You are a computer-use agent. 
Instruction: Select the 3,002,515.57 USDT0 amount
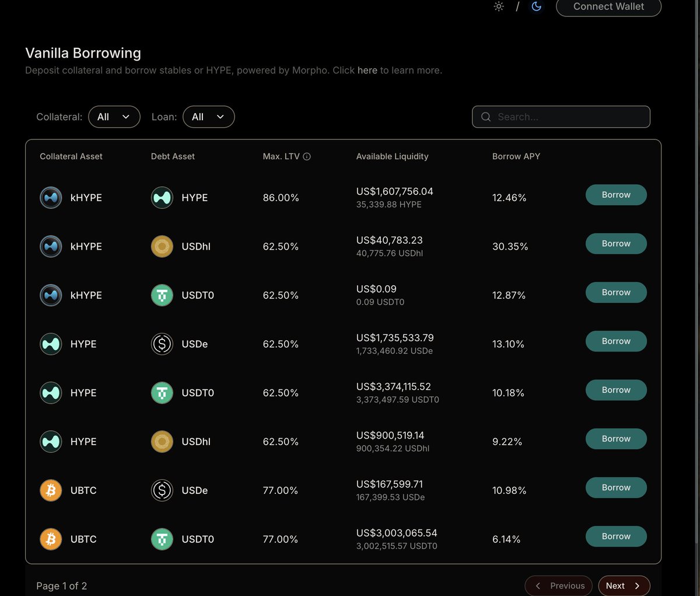click(397, 546)
